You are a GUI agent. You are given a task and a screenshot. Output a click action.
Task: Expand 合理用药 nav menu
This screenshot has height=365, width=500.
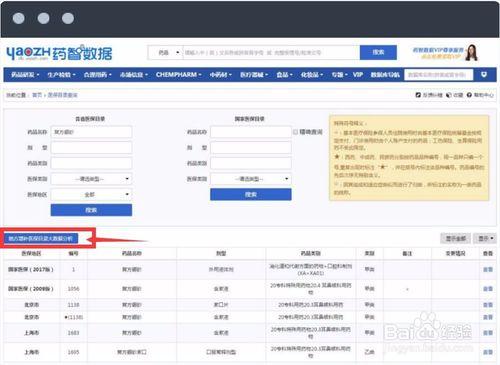pyautogui.click(x=97, y=75)
